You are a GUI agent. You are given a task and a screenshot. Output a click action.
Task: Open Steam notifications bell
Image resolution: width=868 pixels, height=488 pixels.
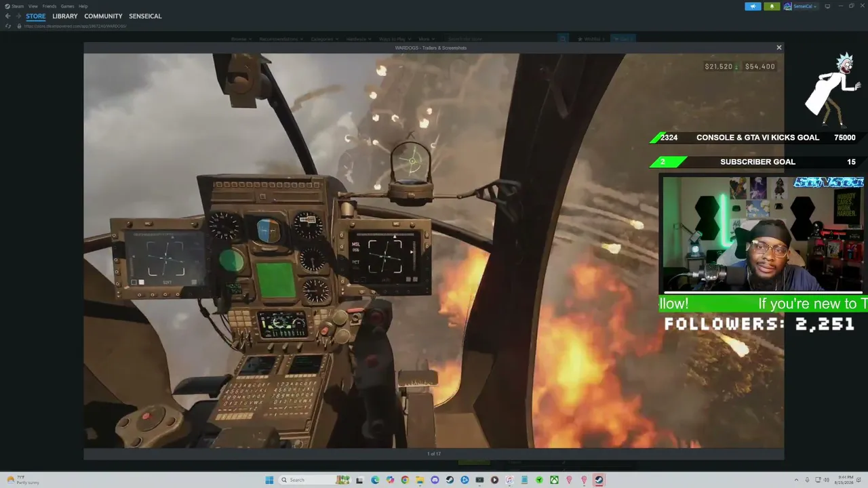pos(772,6)
